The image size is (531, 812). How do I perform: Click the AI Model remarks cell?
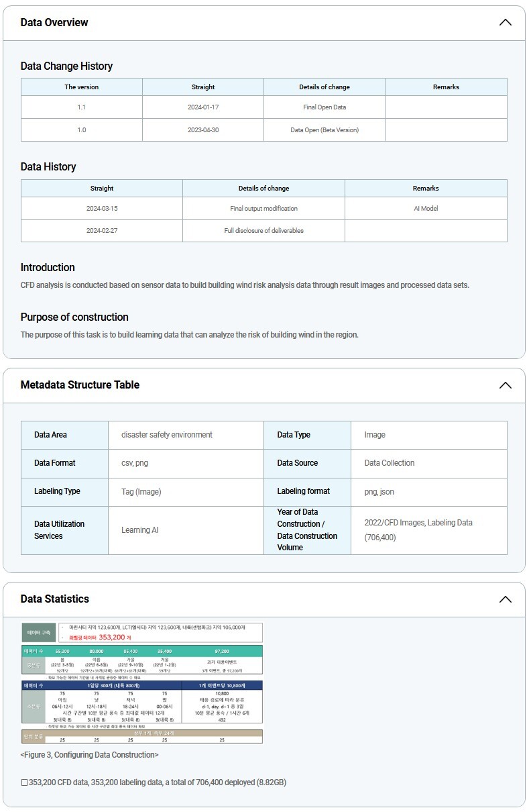[426, 209]
